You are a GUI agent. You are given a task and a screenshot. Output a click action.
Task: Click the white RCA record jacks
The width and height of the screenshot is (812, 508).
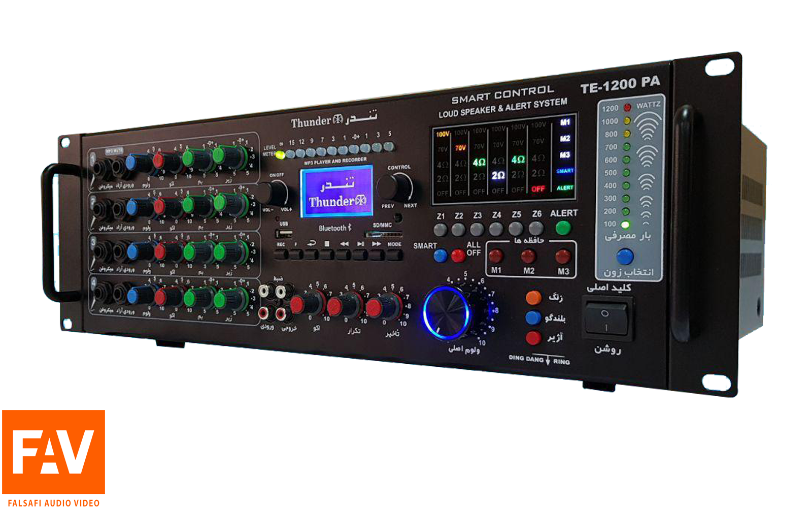(x=272, y=291)
